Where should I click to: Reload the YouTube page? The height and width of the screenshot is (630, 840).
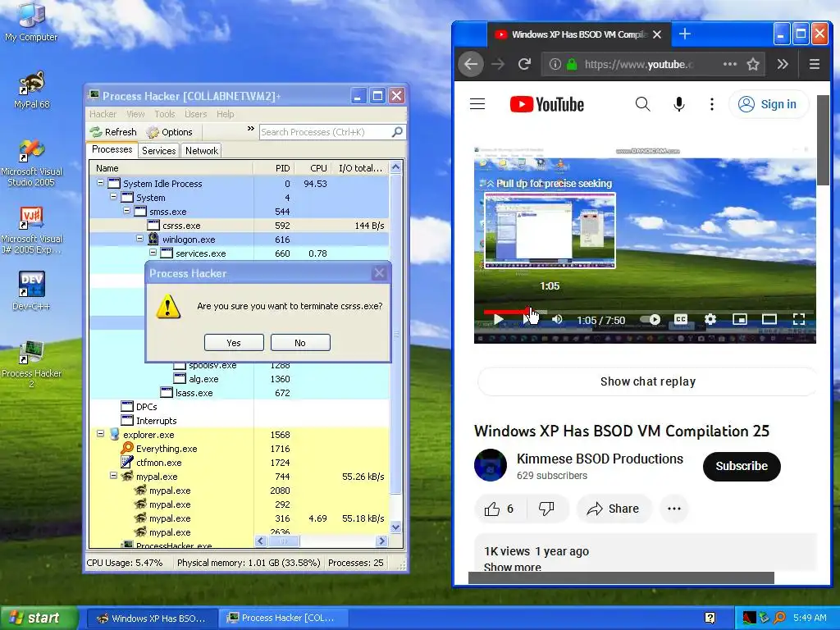pyautogui.click(x=524, y=64)
